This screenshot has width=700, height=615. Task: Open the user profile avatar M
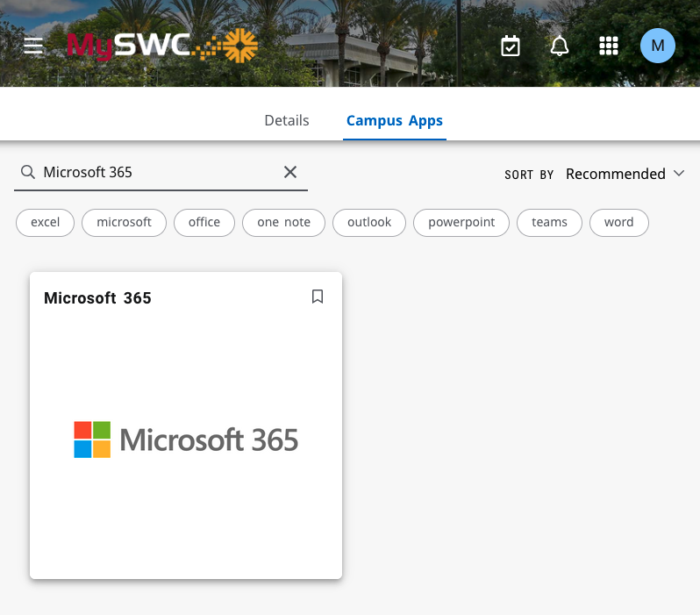pos(658,46)
